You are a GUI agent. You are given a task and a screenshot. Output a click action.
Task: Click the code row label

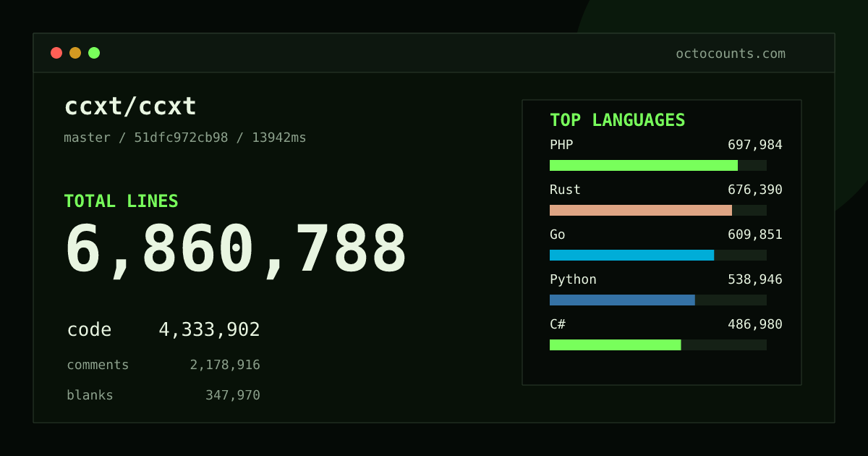89,330
